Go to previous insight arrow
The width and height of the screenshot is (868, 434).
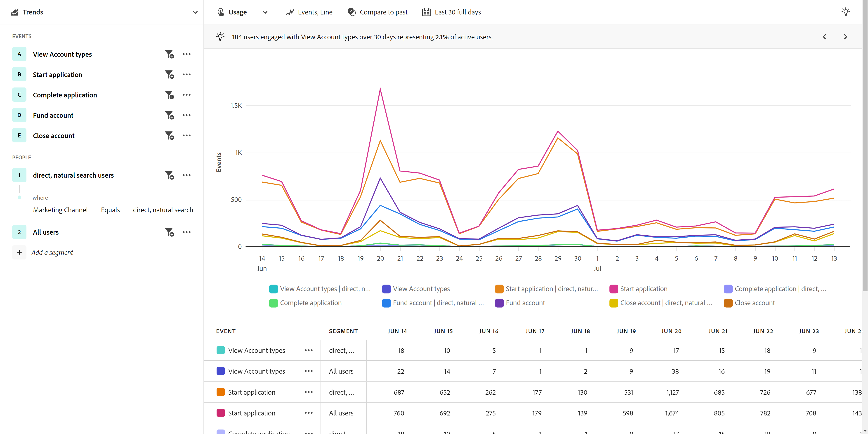pos(824,37)
